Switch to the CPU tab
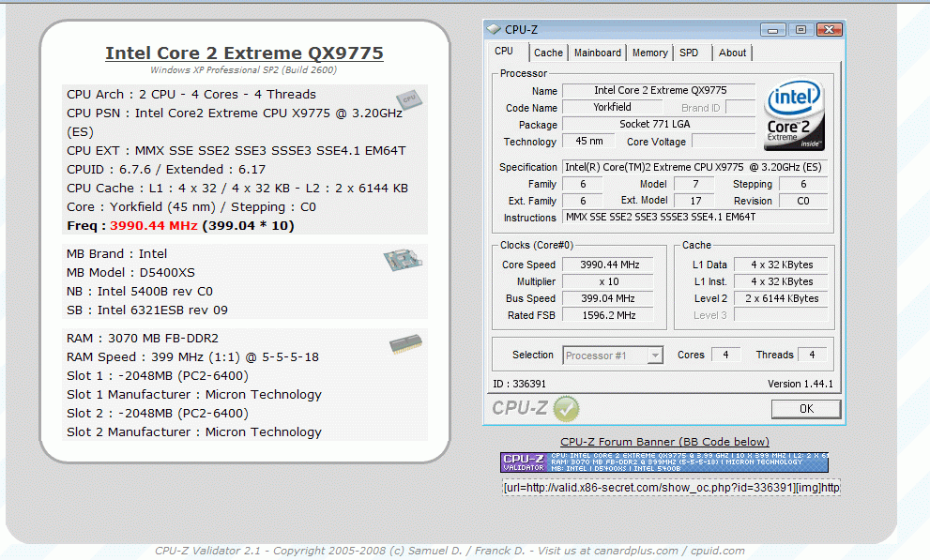 click(x=504, y=51)
